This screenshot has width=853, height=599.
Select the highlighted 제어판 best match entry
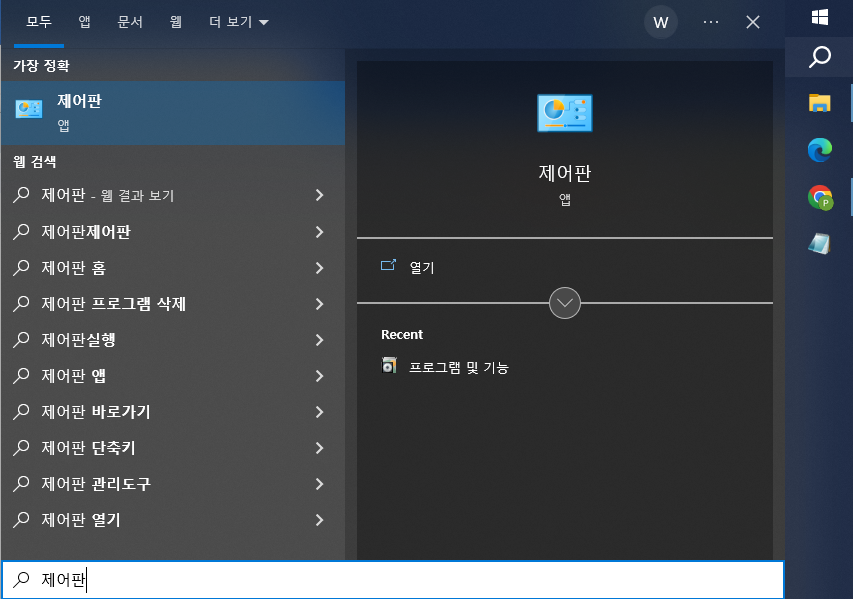[172, 113]
